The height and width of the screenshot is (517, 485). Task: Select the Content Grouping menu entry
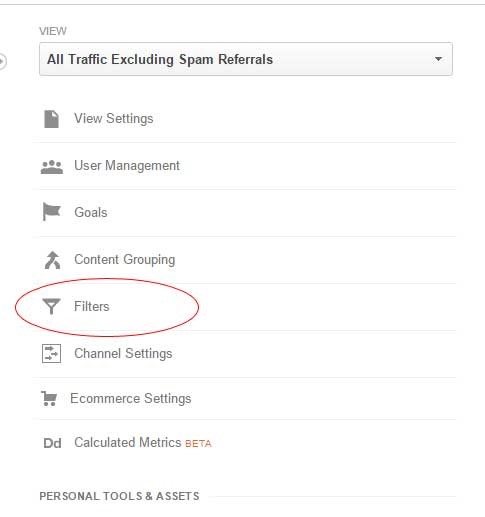pyautogui.click(x=125, y=260)
